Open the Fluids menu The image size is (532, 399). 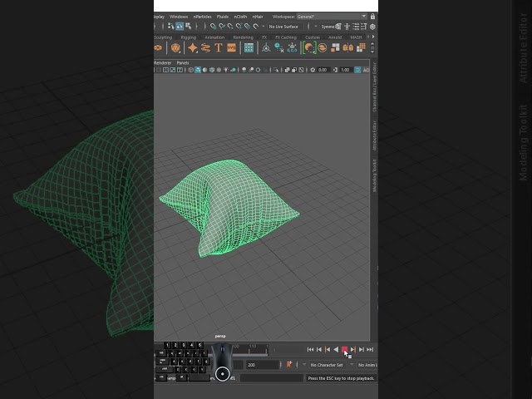pos(223,17)
